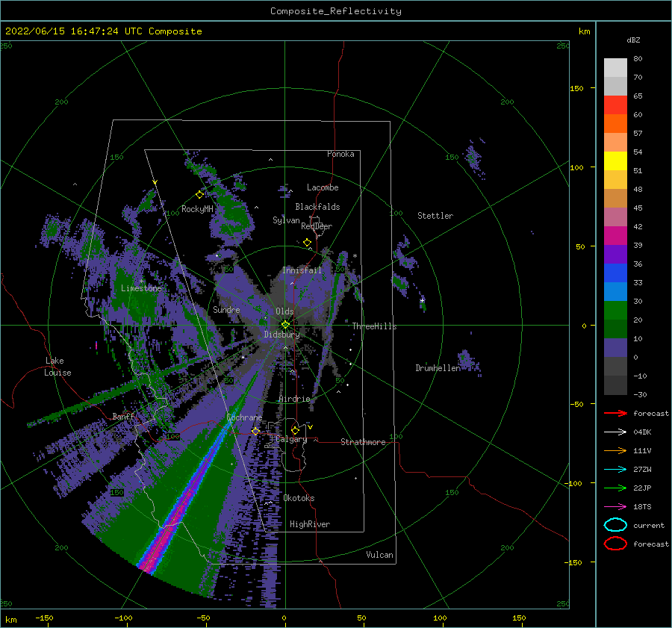The width and height of the screenshot is (672, 628).
Task: Click the asterisk marker above Limestone
Action: (141, 282)
